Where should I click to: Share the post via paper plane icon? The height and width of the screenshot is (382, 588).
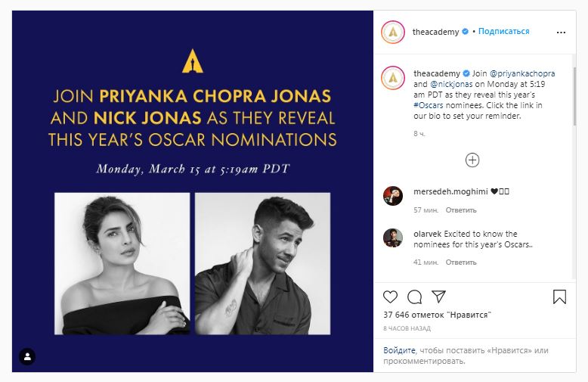(x=439, y=296)
